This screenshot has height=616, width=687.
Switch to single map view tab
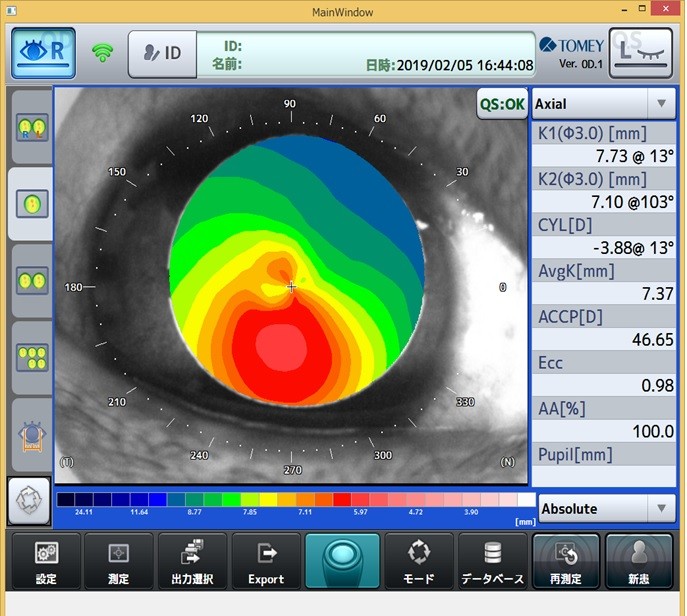[31, 204]
